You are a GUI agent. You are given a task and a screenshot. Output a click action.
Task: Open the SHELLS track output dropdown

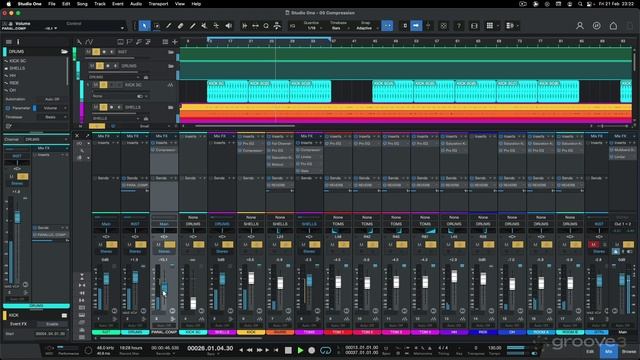(x=116, y=118)
